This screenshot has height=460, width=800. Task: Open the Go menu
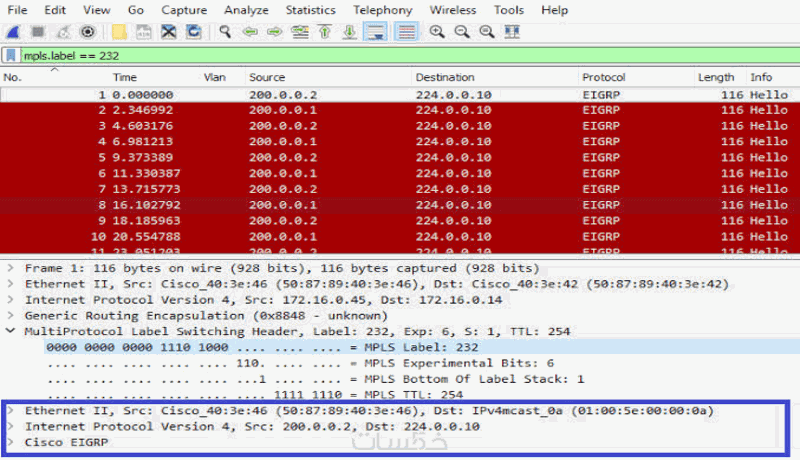tap(135, 10)
